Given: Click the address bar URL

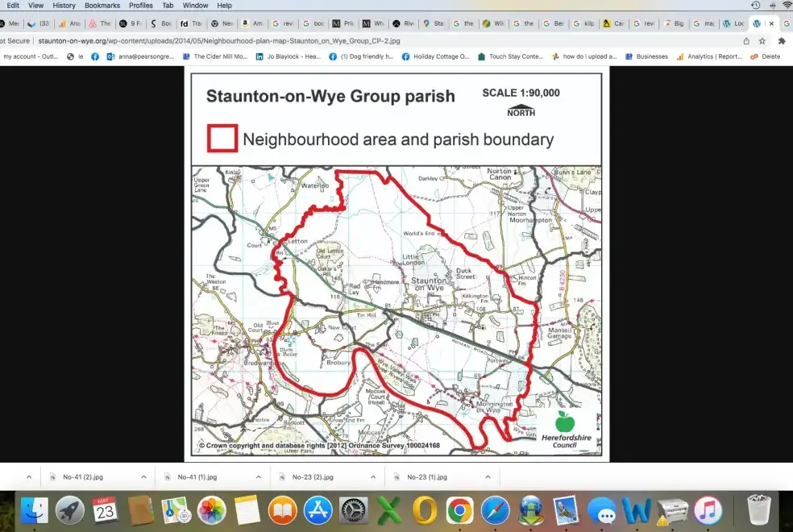Looking at the screenshot, I should point(218,40).
